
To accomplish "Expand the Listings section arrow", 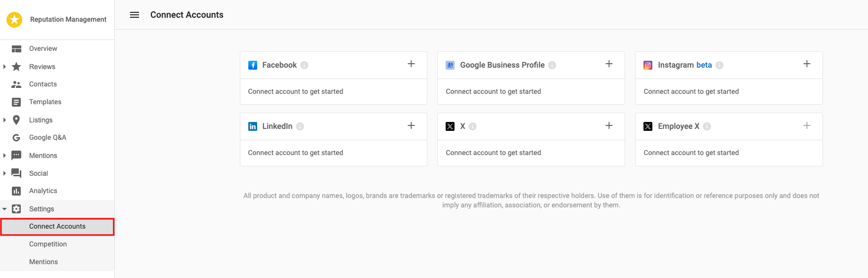I will 4,120.
